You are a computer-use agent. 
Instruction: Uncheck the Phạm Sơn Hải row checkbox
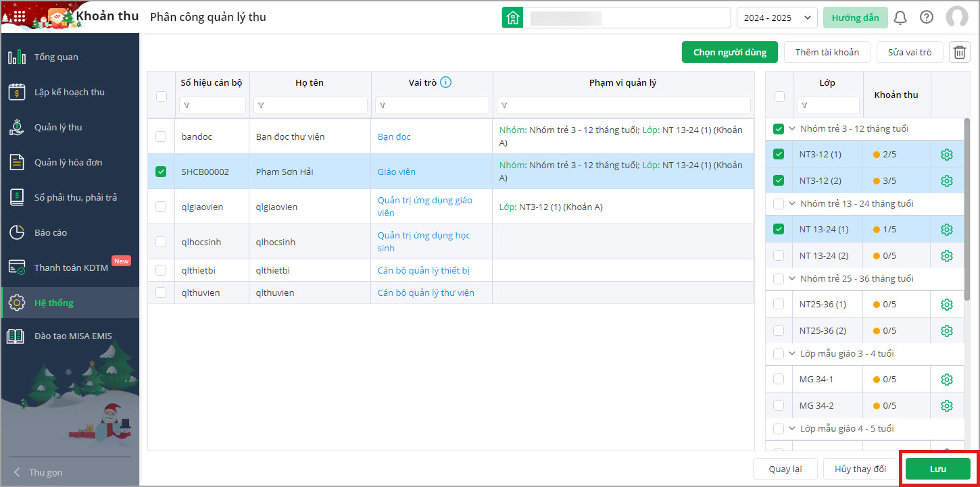pyautogui.click(x=161, y=172)
